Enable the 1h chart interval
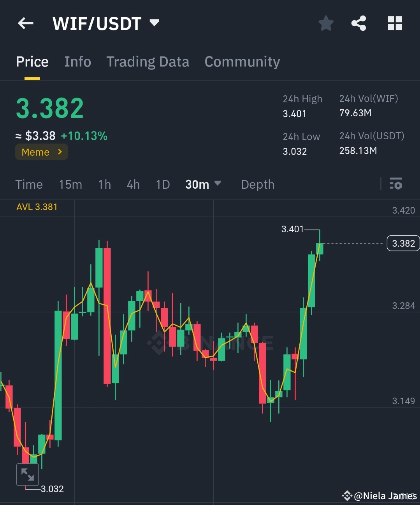 [104, 184]
